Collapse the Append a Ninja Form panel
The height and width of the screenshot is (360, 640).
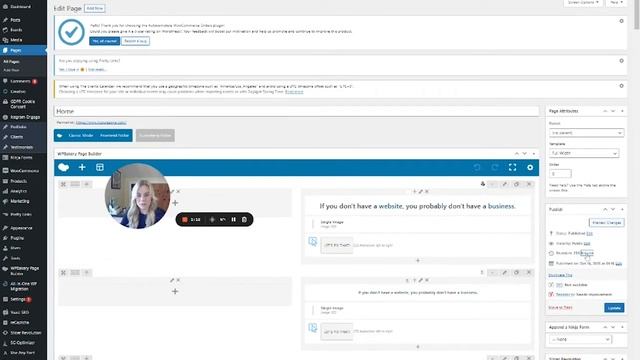click(x=622, y=327)
